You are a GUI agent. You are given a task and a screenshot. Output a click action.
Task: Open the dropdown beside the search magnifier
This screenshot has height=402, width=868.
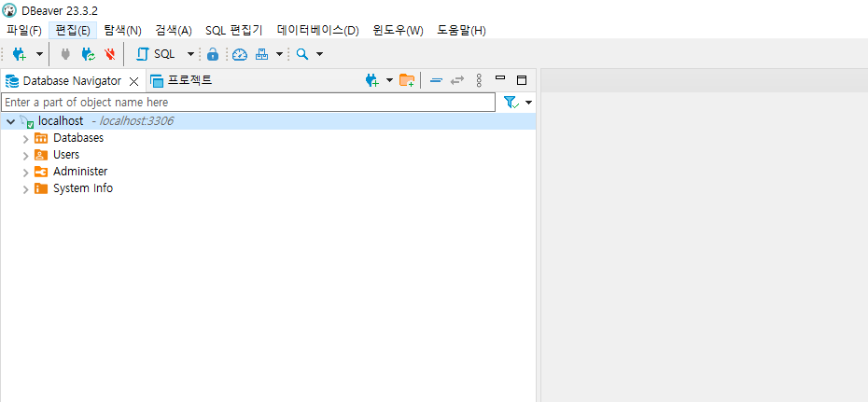click(319, 54)
